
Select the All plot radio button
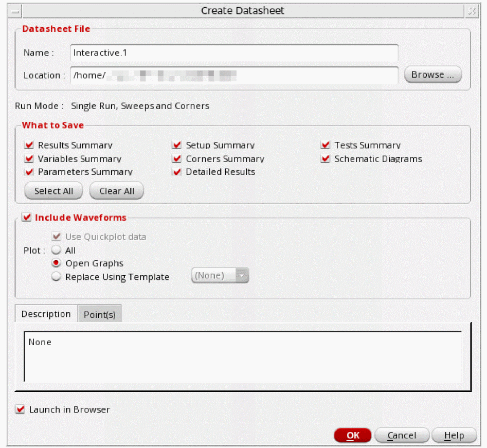(57, 250)
